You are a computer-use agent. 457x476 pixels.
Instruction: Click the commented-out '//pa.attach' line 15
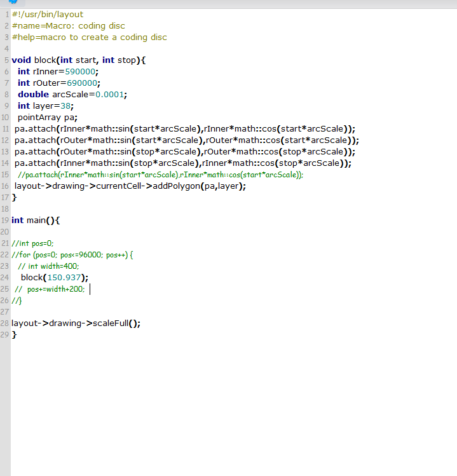tap(160, 175)
